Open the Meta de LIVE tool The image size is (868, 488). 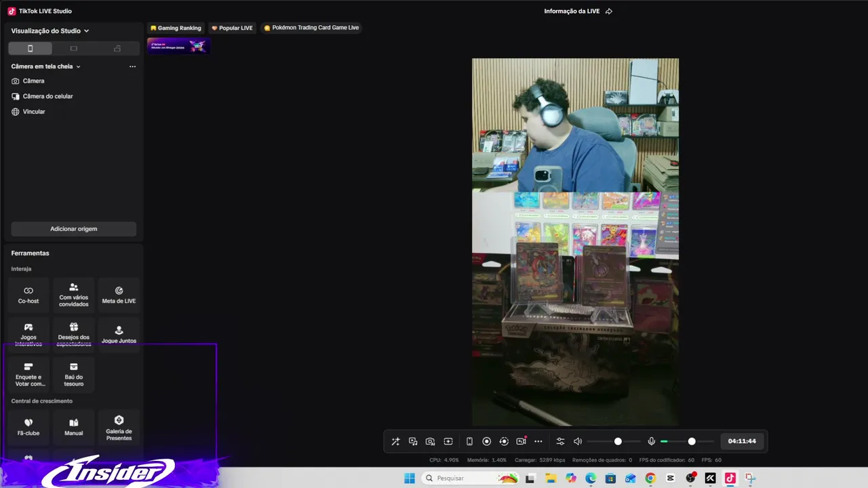coord(119,295)
